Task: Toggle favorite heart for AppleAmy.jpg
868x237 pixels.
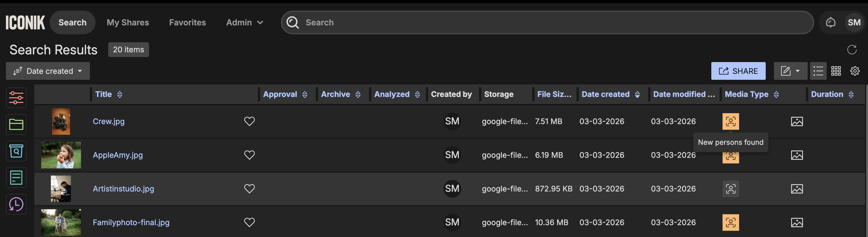Action: coord(249,155)
